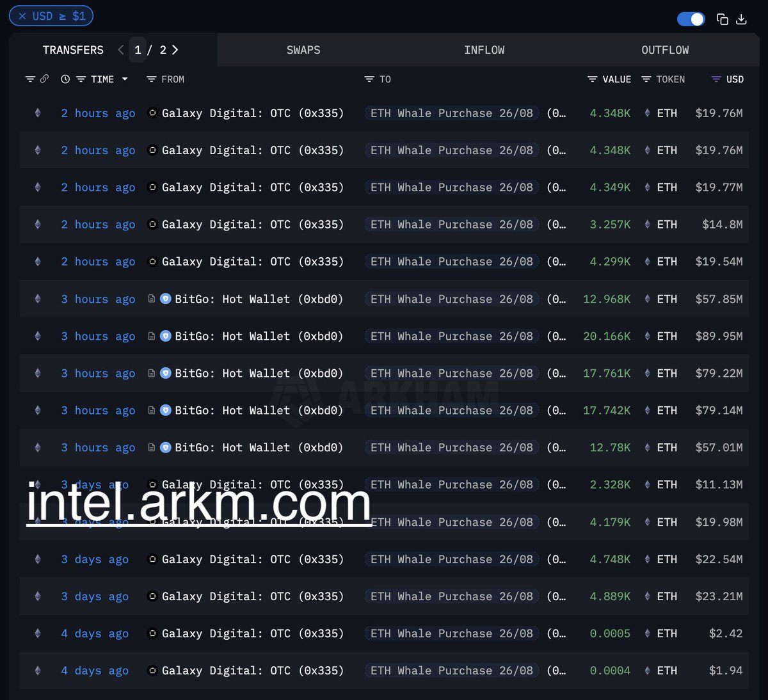Screen dimensions: 768x700
Task: Open the '3 hours ago' link in the 20.166K row
Action: coord(98,336)
